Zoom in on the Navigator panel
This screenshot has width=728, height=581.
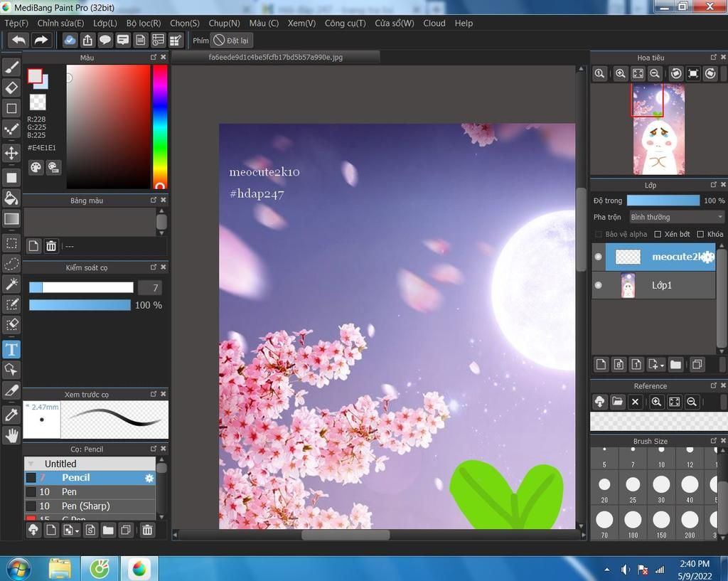click(620, 73)
